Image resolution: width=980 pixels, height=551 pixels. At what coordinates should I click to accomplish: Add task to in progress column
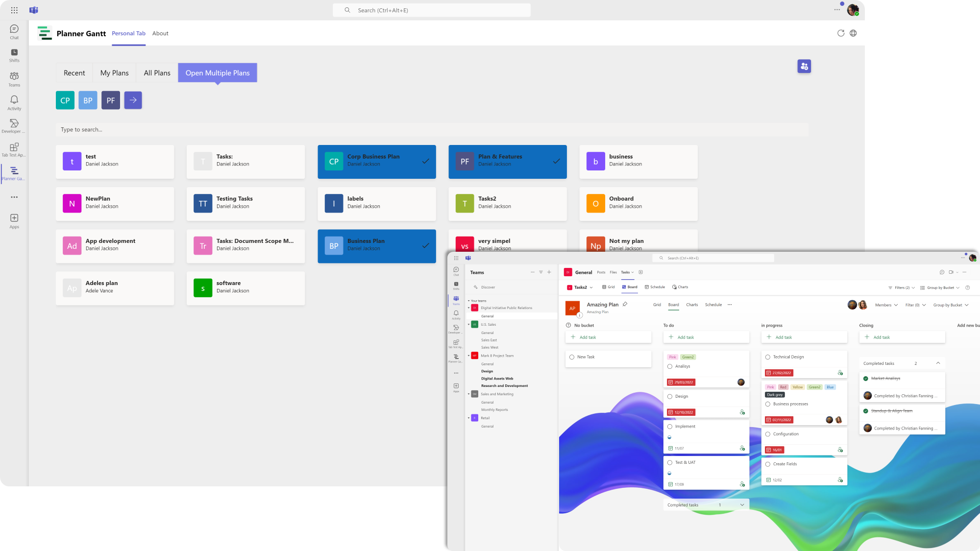click(804, 337)
